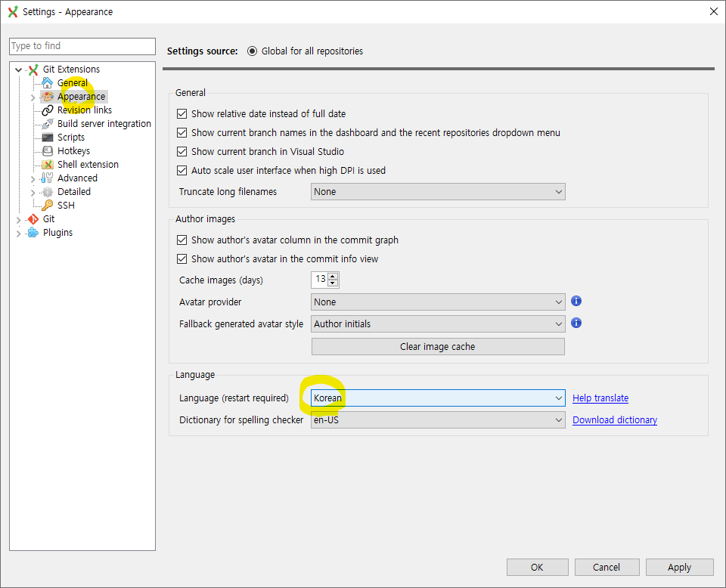726x588 pixels.
Task: Open Build server integration settings
Action: (x=104, y=123)
